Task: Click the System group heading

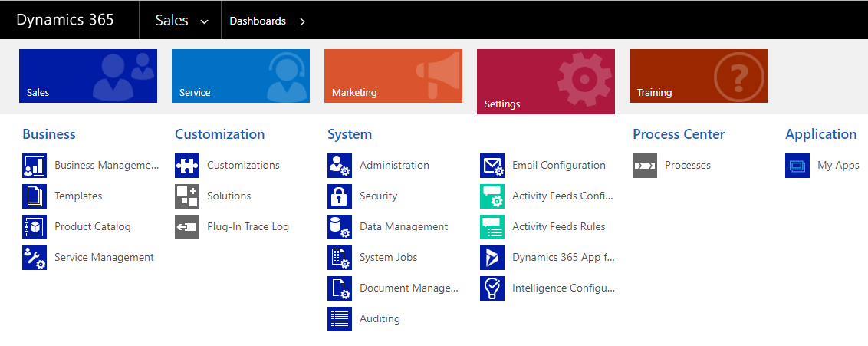Action: 350,134
